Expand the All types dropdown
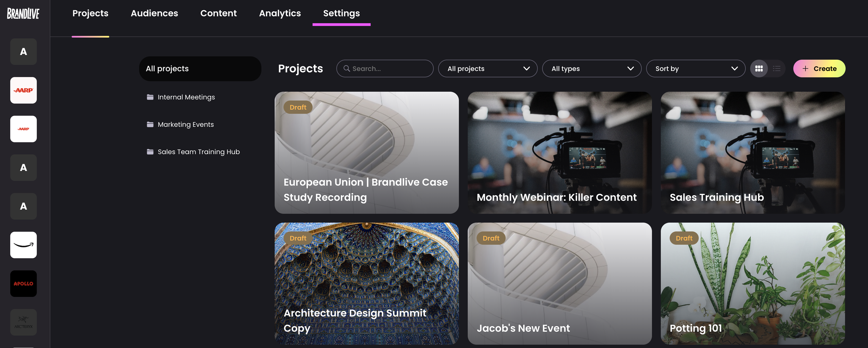The height and width of the screenshot is (348, 868). (x=591, y=69)
